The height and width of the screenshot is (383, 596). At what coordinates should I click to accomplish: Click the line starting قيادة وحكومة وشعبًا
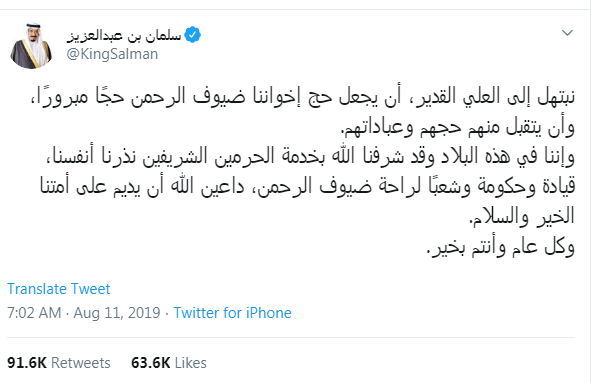point(308,187)
